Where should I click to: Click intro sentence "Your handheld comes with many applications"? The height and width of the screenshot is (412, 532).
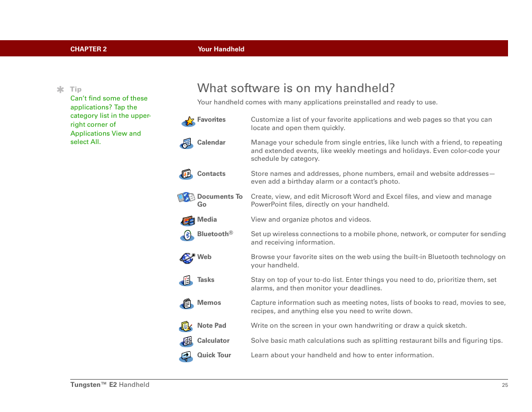click(x=317, y=102)
